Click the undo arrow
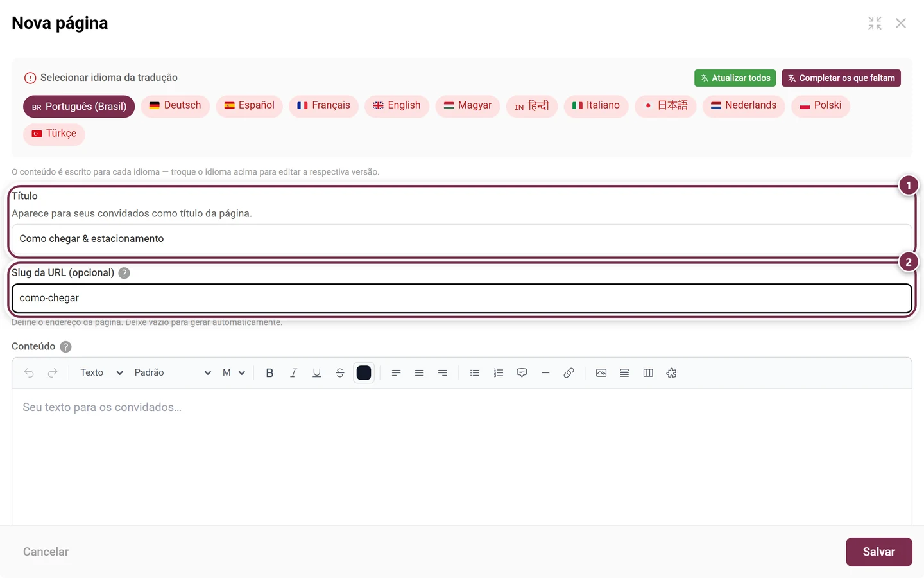The height and width of the screenshot is (578, 924). click(x=29, y=372)
